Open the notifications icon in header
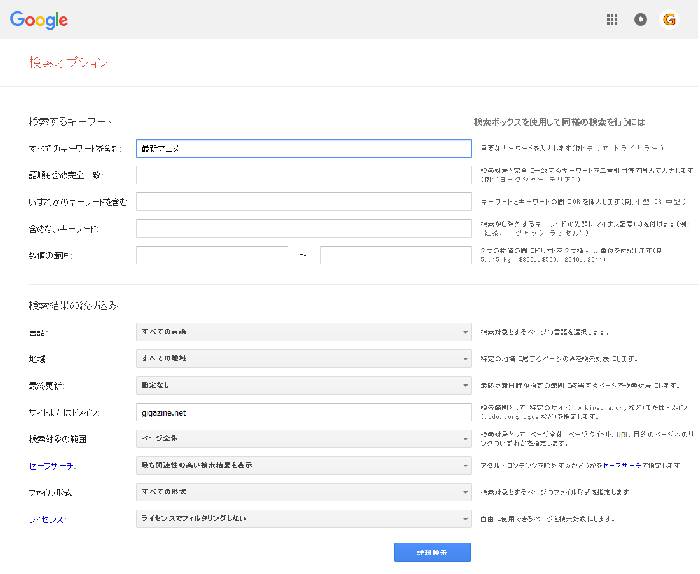 click(640, 20)
